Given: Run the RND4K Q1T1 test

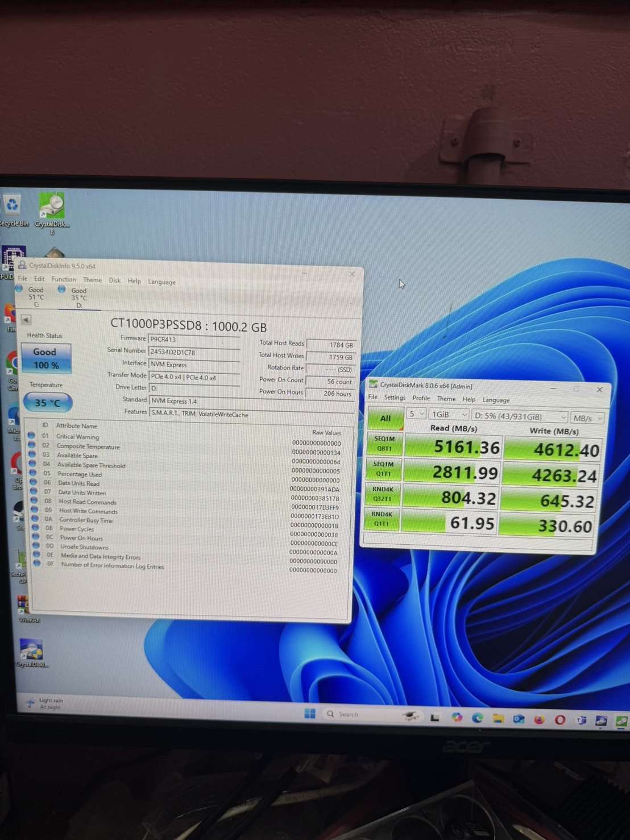Looking at the screenshot, I should (x=382, y=519).
